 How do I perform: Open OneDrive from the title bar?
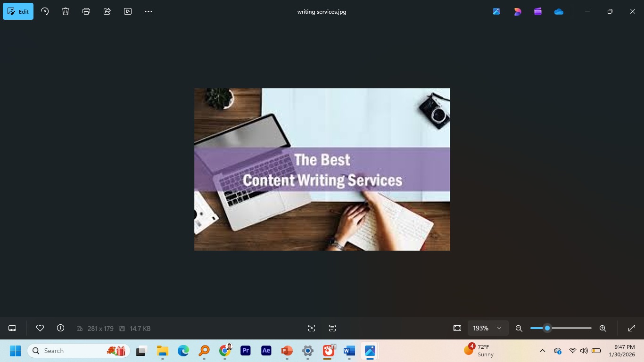pyautogui.click(x=559, y=11)
